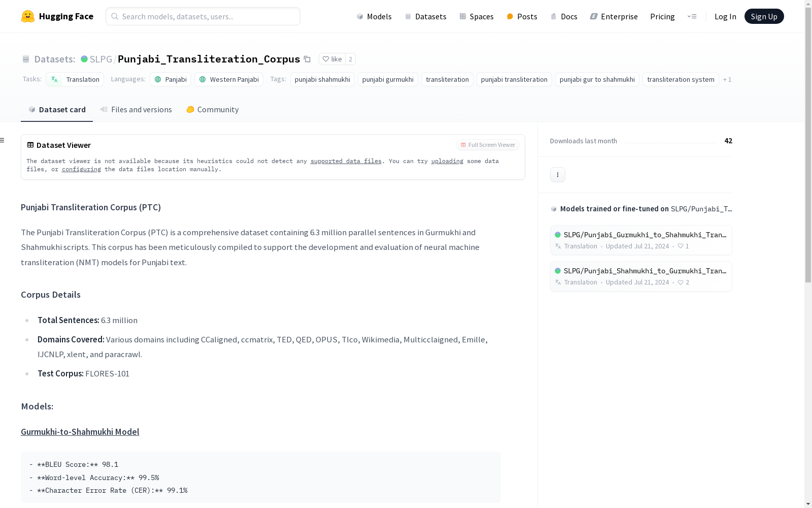The width and height of the screenshot is (812, 508).
Task: Select the Translation task tag
Action: click(x=75, y=79)
